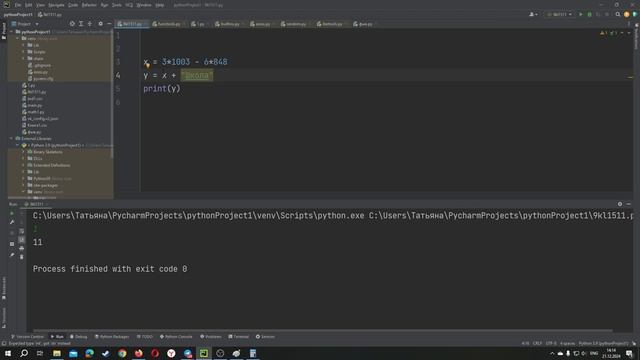640x360 pixels.
Task: Click the intention lightbulb on line 3
Action: (148, 65)
